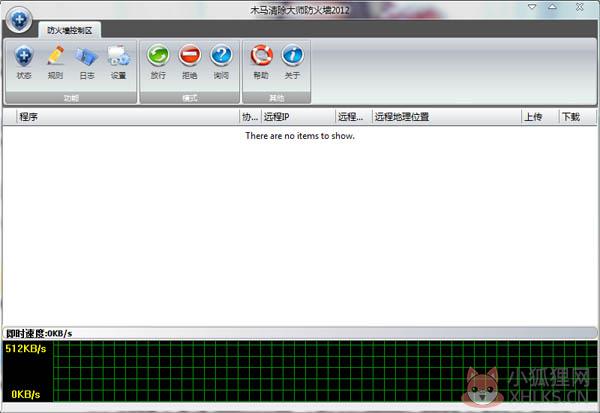Click the 512KB/s graph scale label

click(x=26, y=348)
